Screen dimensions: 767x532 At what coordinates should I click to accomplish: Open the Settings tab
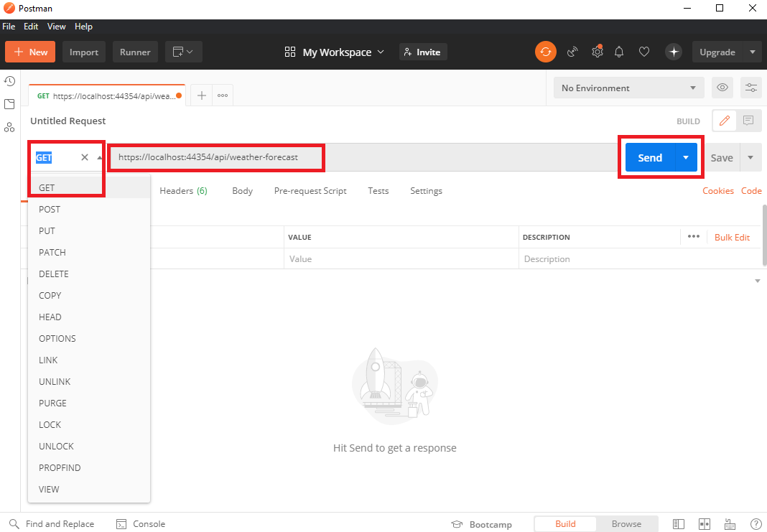(426, 191)
